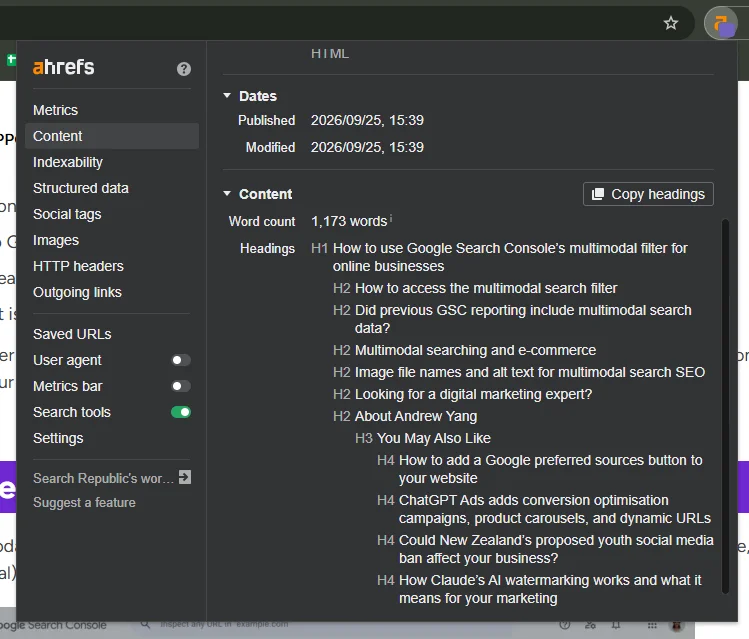Click 'Multimodal searching and e-commerce' heading
749x639 pixels.
click(x=475, y=350)
